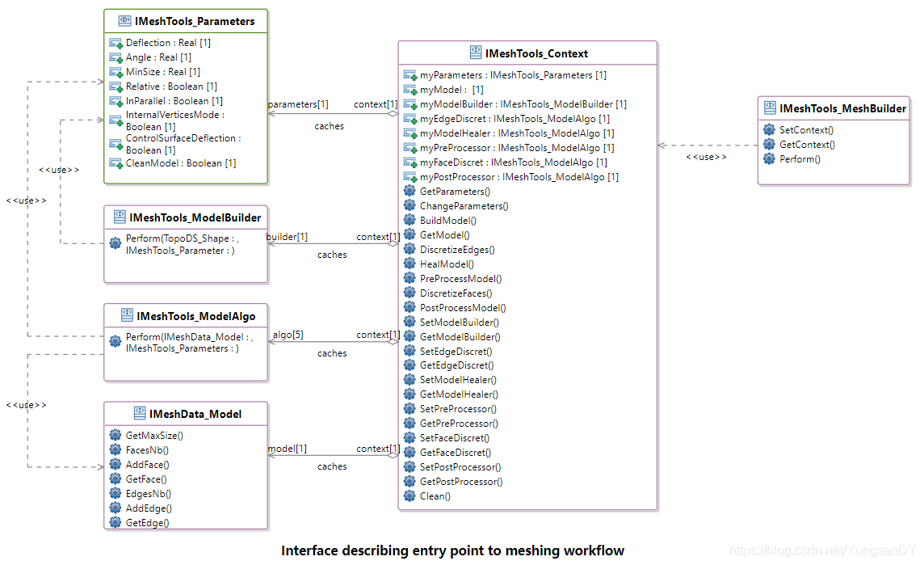Click the IMeshTools_Parameters class header icon
924x565 pixels.
click(124, 21)
